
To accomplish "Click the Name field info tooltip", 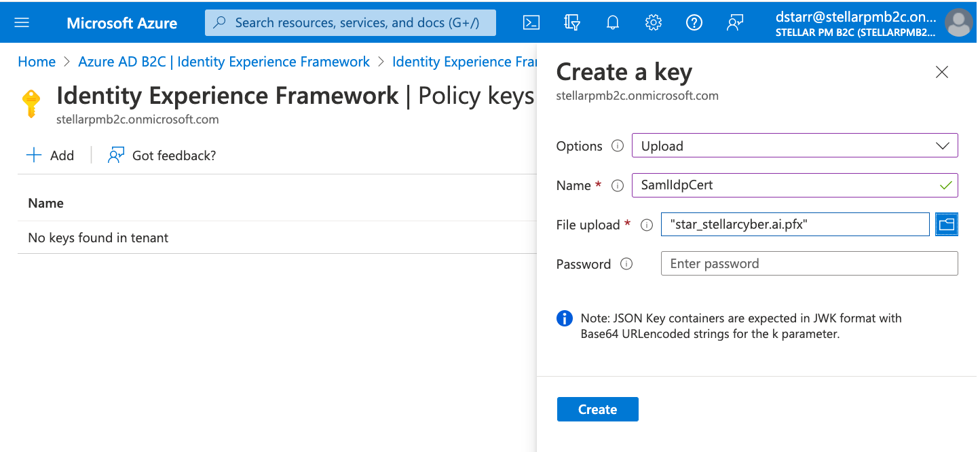I will pyautogui.click(x=618, y=185).
